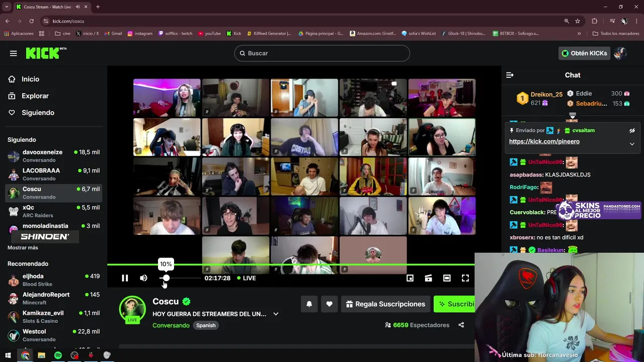Open LACOBRAAA channel in the sidebar

(x=53, y=174)
